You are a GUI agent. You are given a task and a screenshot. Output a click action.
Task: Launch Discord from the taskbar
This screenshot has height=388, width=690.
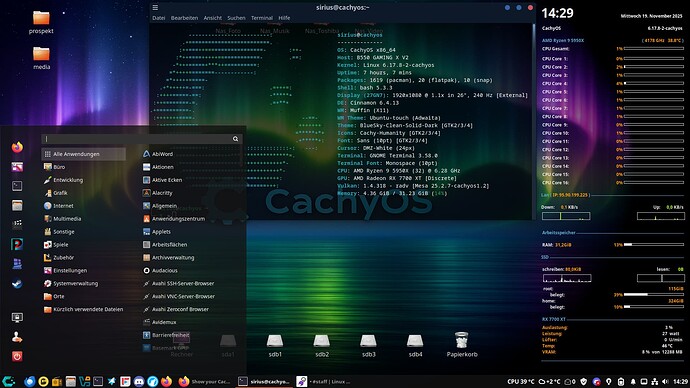(x=139, y=381)
